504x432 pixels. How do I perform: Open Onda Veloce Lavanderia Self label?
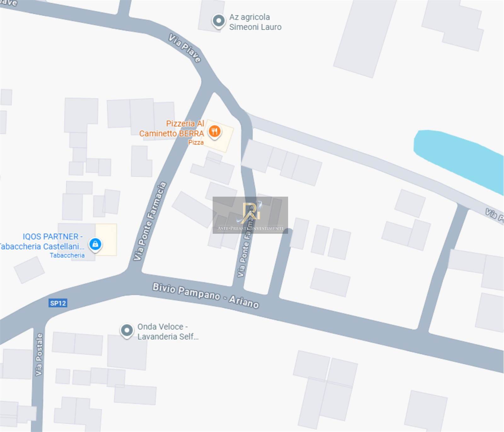(168, 331)
